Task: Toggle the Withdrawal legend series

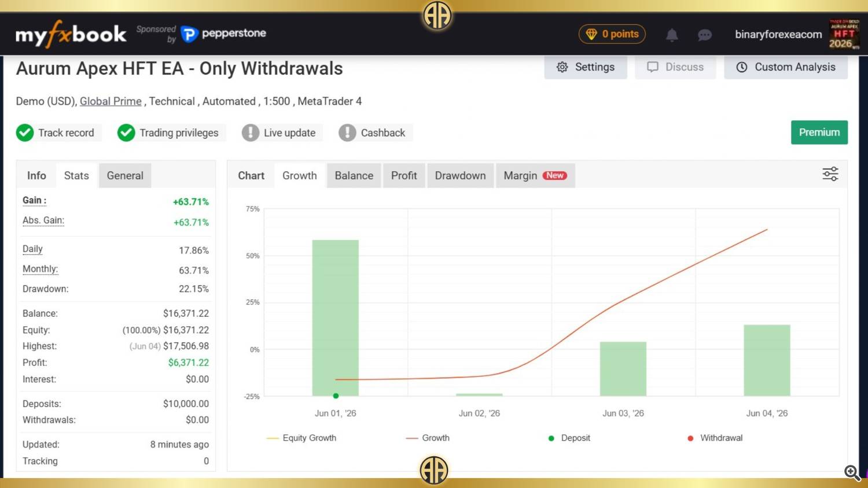Action: click(x=715, y=438)
